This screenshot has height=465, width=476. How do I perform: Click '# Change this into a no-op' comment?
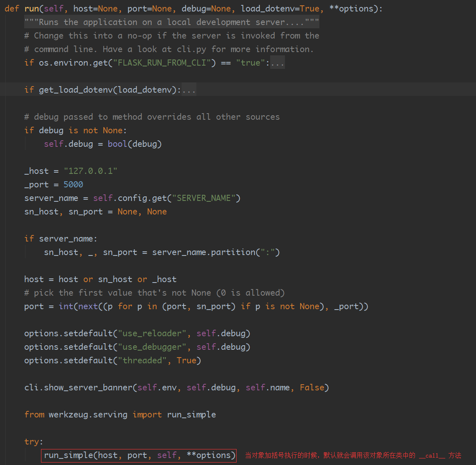click(171, 36)
